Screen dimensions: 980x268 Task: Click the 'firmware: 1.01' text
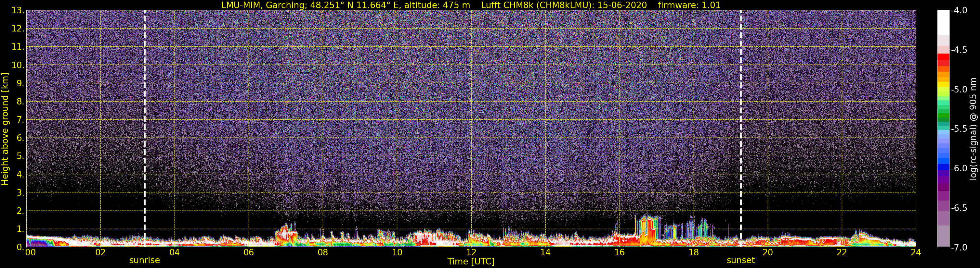tap(689, 5)
